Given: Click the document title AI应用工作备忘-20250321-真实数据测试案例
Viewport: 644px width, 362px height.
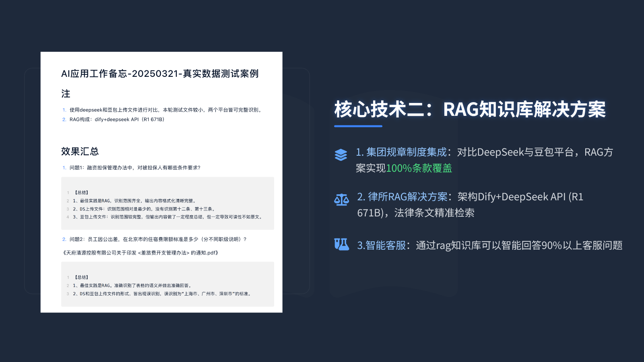Looking at the screenshot, I should tap(160, 74).
